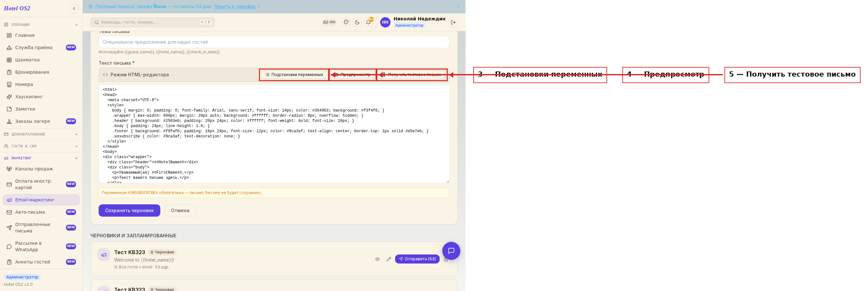The height and width of the screenshot is (291, 868).
Task: Focus the command search field
Action: pos(152,22)
